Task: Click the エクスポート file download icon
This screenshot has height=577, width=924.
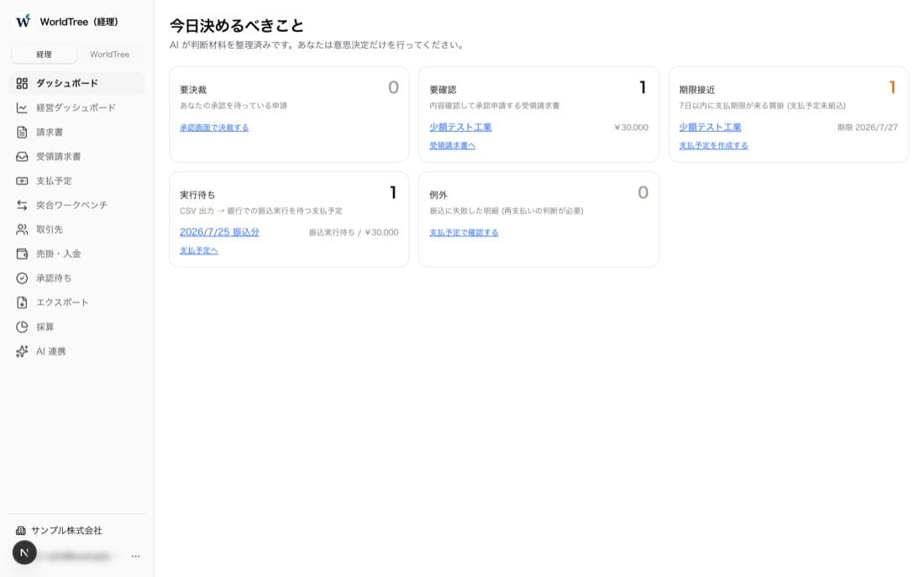Action: [x=22, y=302]
